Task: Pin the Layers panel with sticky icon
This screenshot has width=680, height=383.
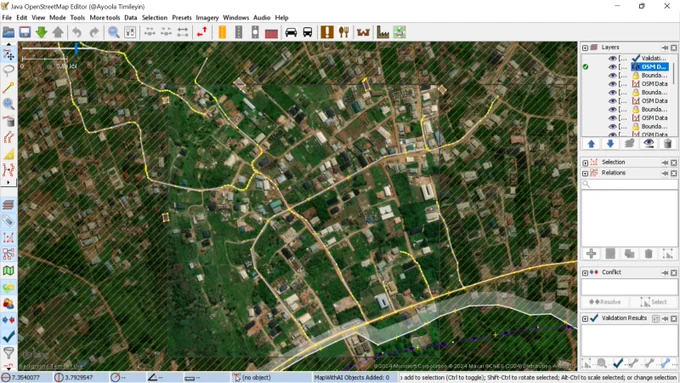Action: (665, 48)
